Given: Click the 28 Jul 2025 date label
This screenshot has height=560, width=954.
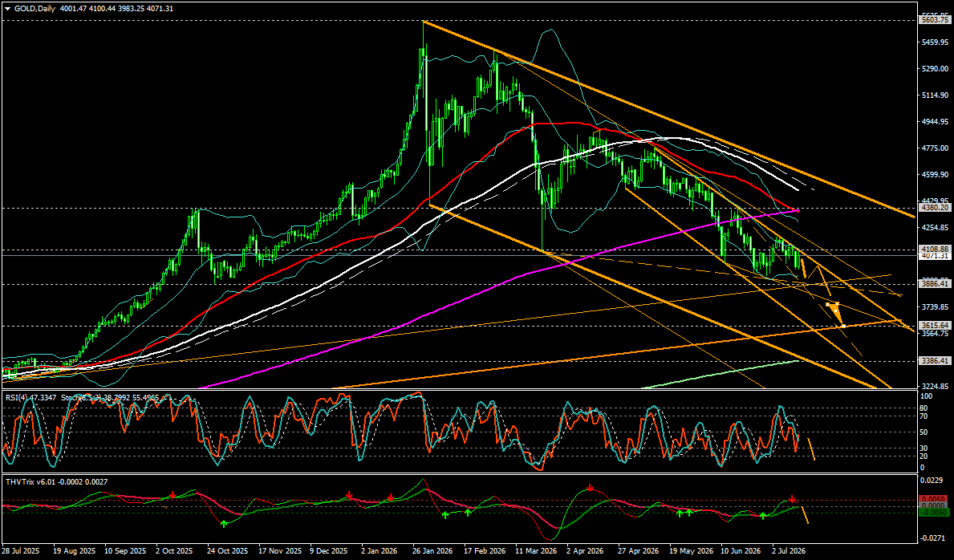Looking at the screenshot, I should click(20, 550).
